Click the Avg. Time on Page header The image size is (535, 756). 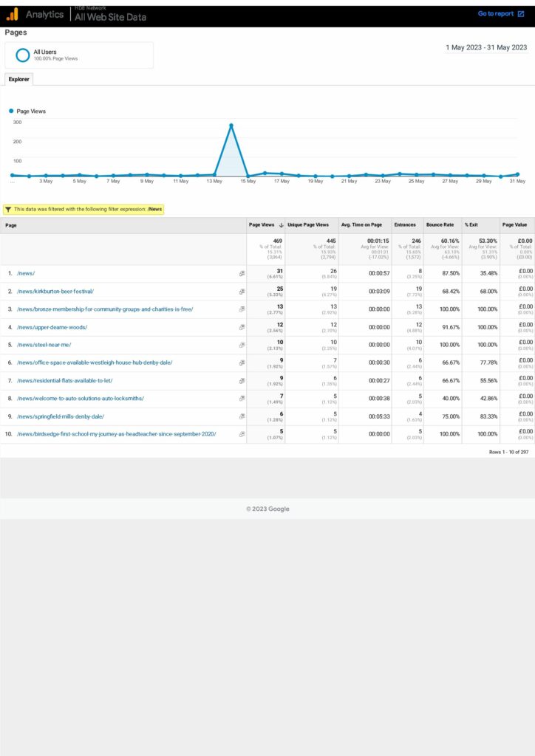[361, 224]
